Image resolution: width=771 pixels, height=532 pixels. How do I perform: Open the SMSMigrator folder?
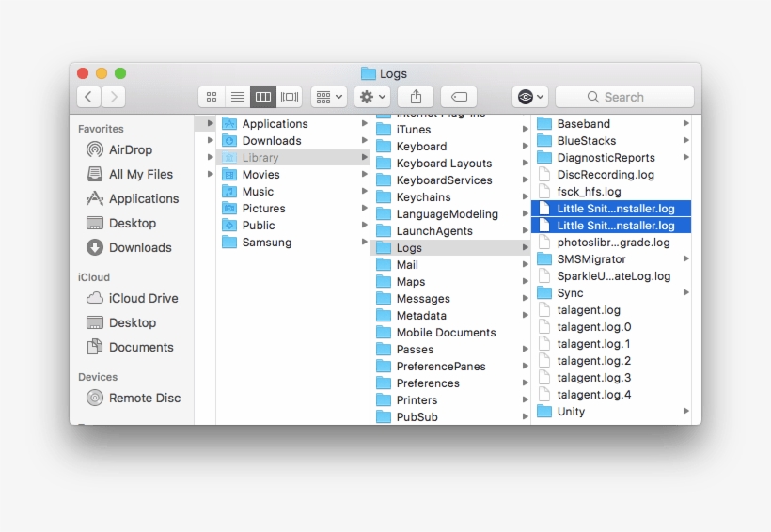[611, 259]
